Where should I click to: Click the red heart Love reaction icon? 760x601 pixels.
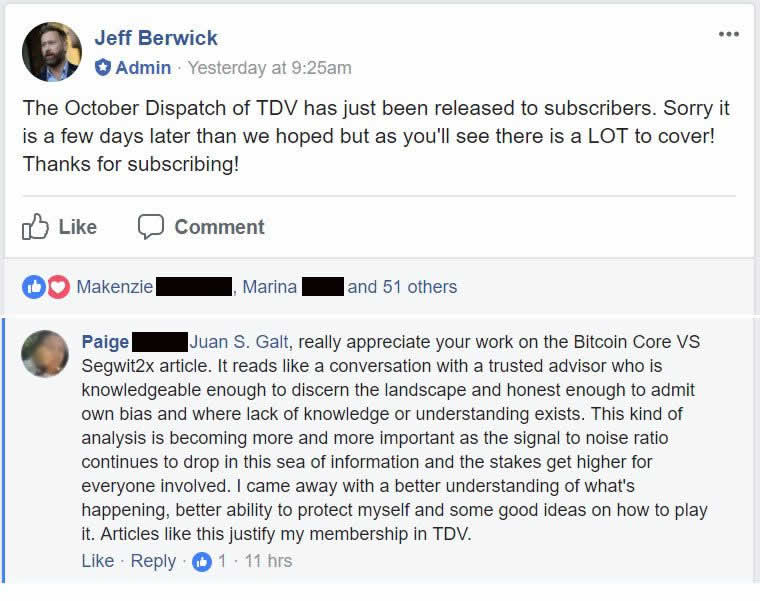coord(58,287)
